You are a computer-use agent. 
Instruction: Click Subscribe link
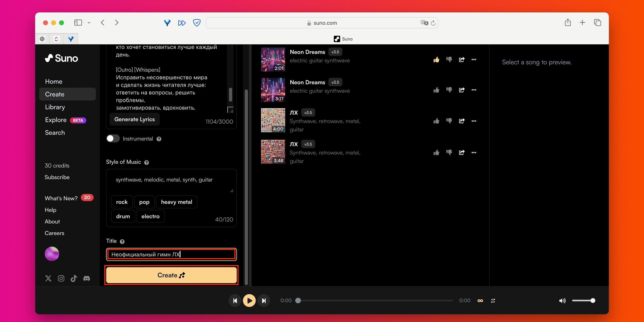(57, 177)
